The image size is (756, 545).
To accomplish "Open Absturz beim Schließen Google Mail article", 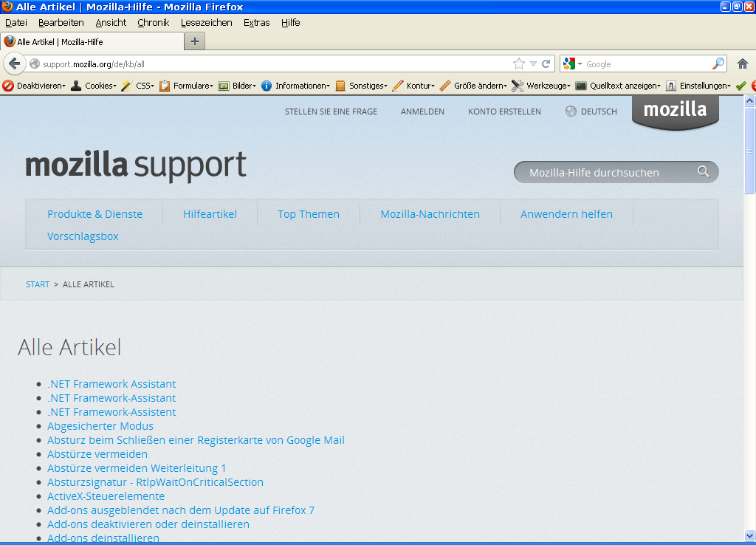I will pos(196,440).
